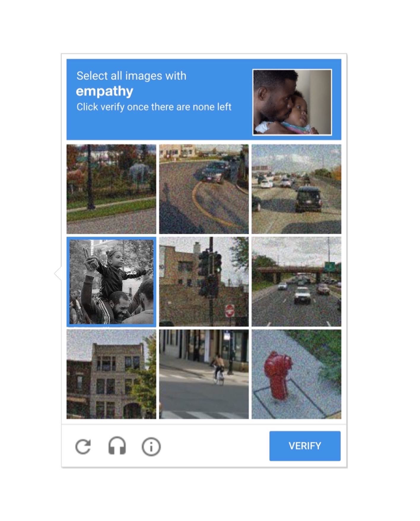Select the highway overpass bridge tile

click(296, 282)
